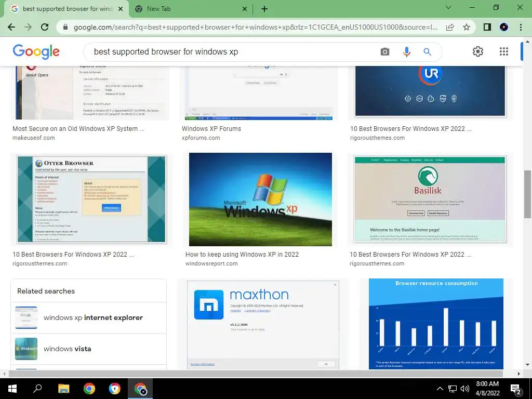Screen dimensions: 532x399
Task: Select the 'best supported browser for wind' tab
Action: click(x=67, y=9)
